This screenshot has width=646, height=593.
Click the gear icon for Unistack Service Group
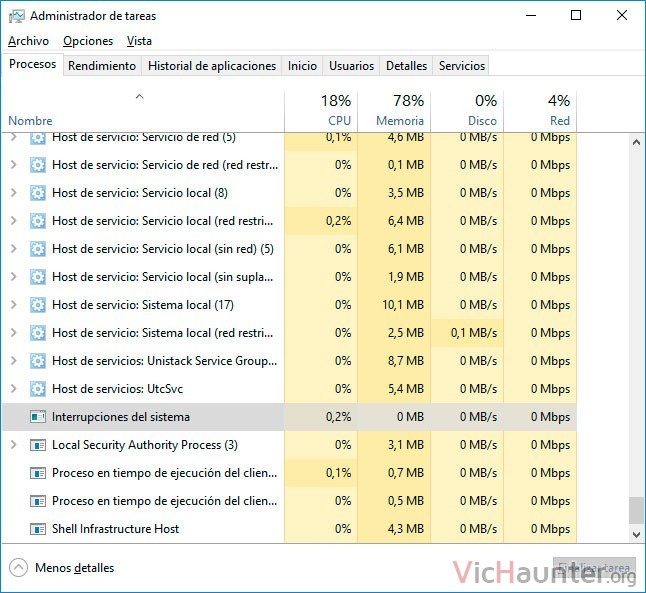pos(38,361)
